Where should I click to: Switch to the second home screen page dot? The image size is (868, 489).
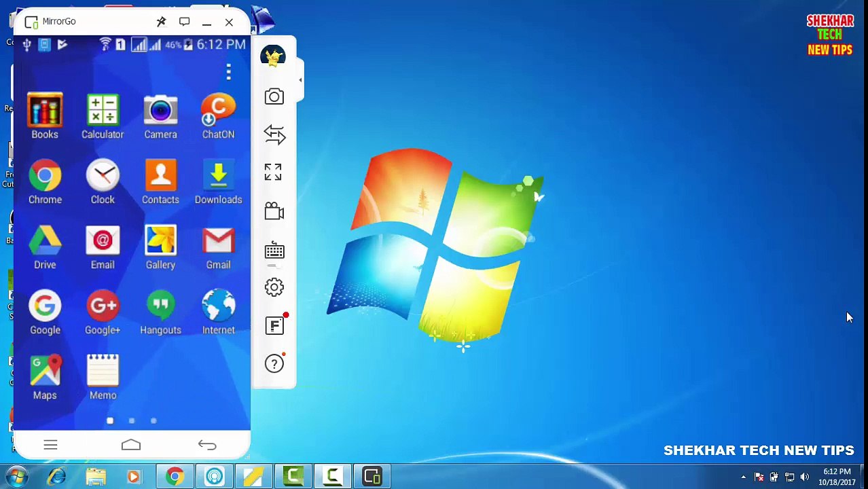(x=132, y=421)
